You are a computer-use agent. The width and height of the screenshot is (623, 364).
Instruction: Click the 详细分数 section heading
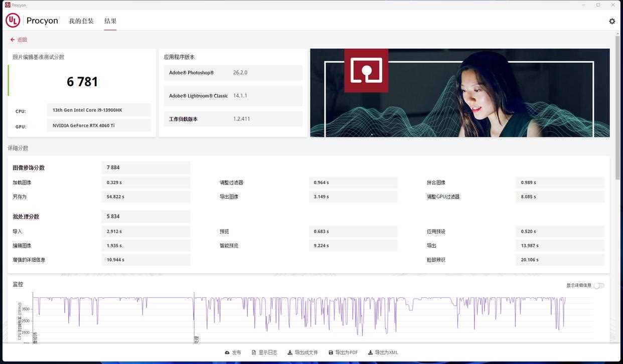point(18,148)
